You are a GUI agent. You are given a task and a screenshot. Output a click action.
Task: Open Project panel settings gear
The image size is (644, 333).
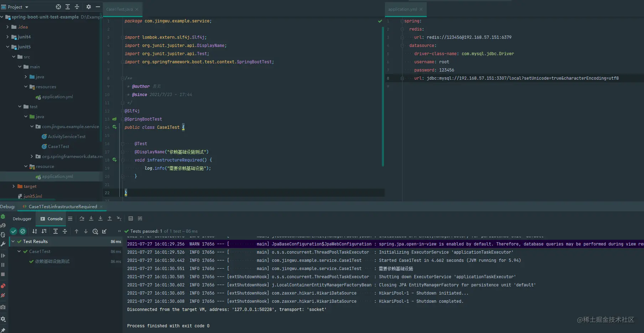[89, 7]
